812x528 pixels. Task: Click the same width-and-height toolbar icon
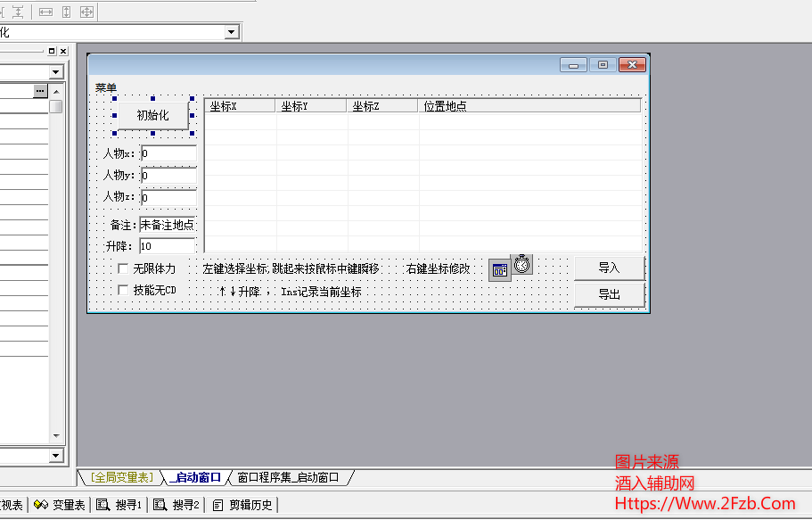pyautogui.click(x=86, y=12)
